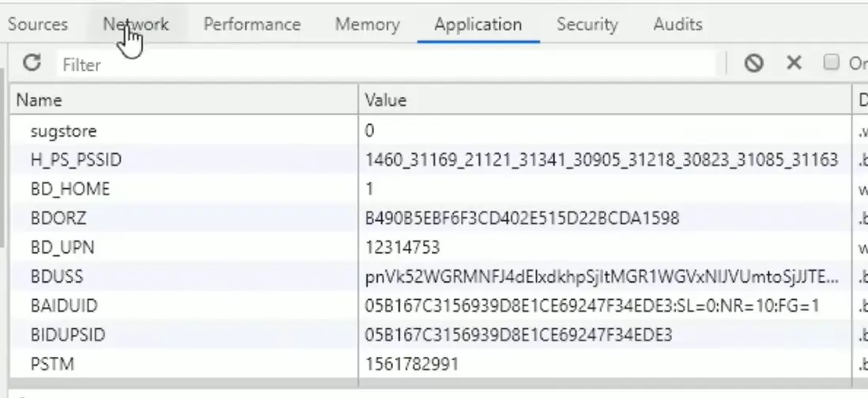The image size is (868, 398).
Task: Clear all cookies with the circle-slash icon
Action: click(x=754, y=63)
